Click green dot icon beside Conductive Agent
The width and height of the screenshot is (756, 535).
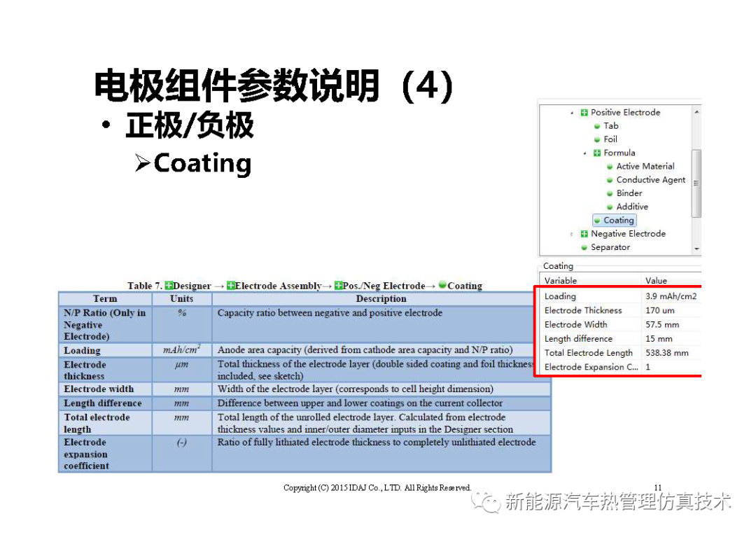(610, 181)
